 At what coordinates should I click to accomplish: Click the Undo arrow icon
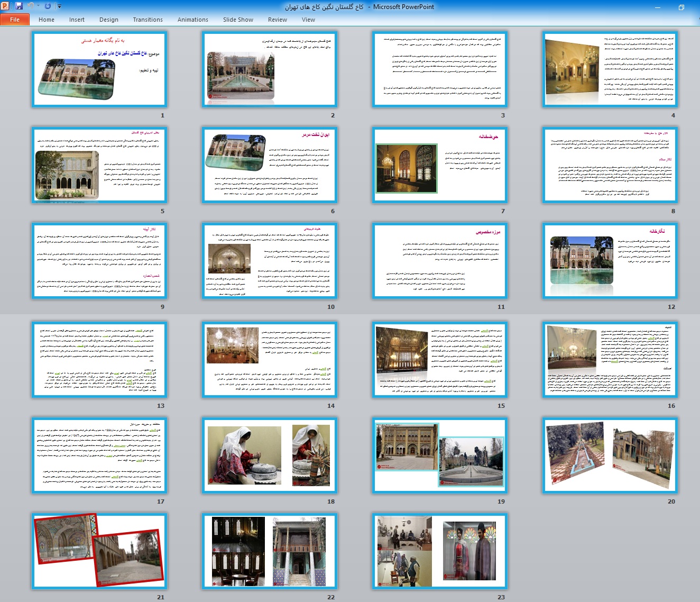click(x=31, y=6)
